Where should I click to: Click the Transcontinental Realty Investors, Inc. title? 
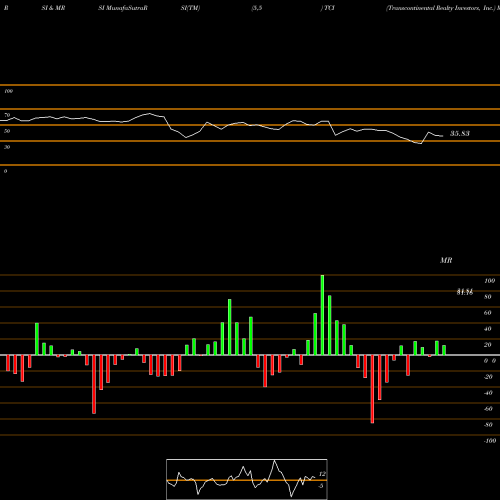(x=441, y=8)
